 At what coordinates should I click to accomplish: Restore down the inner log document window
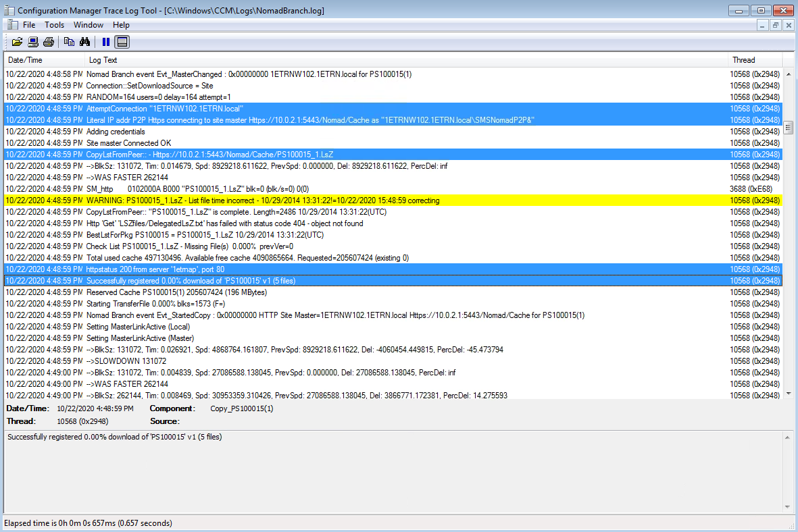click(x=776, y=25)
